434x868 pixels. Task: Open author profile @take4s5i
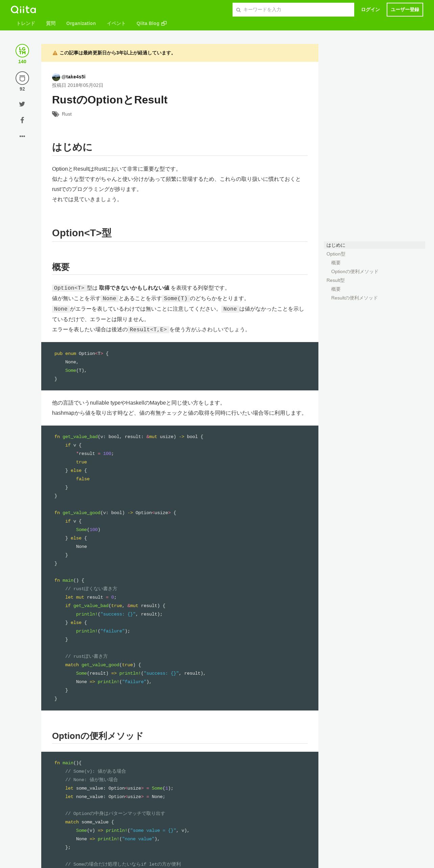pyautogui.click(x=73, y=77)
